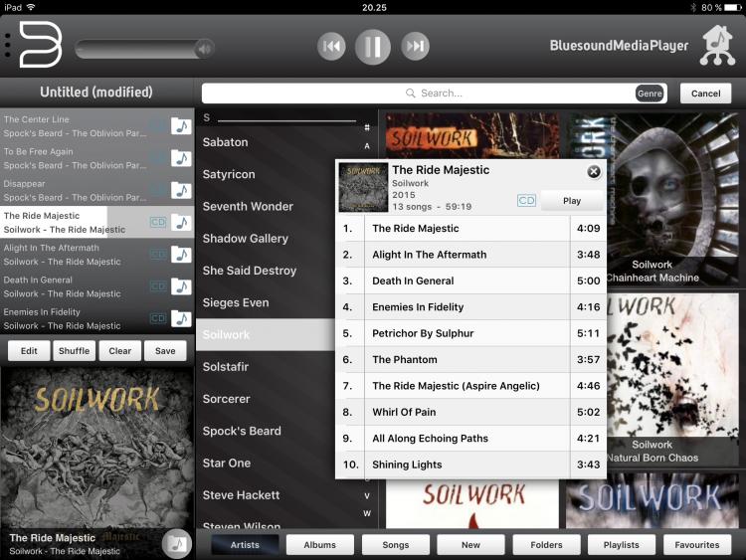This screenshot has height=560, width=746.
Task: Tap music note icon for The Ride Majestic queue row
Action: point(181,222)
